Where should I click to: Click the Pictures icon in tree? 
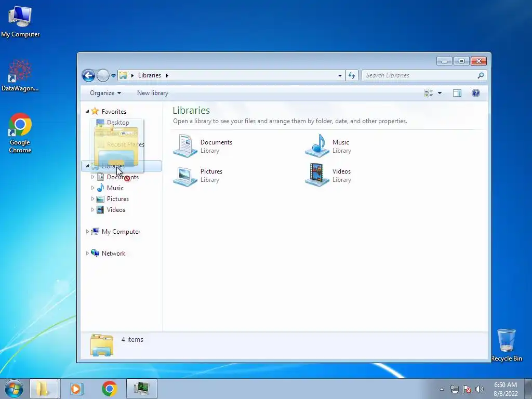click(100, 199)
